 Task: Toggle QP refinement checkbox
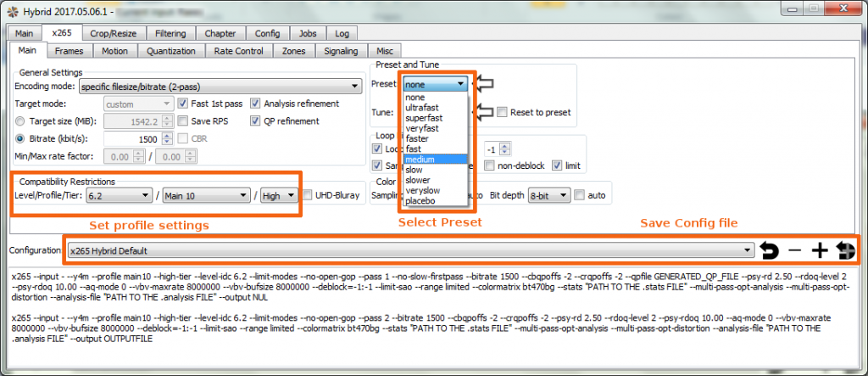(255, 121)
